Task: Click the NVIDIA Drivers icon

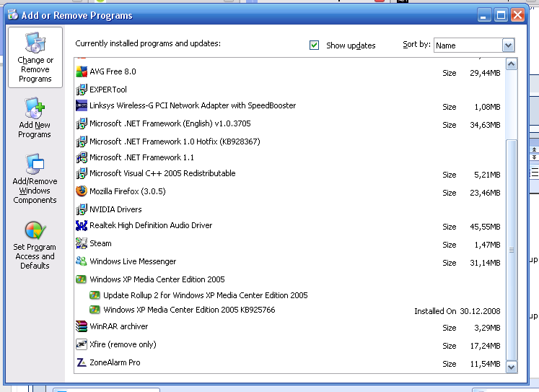Action: click(x=82, y=209)
